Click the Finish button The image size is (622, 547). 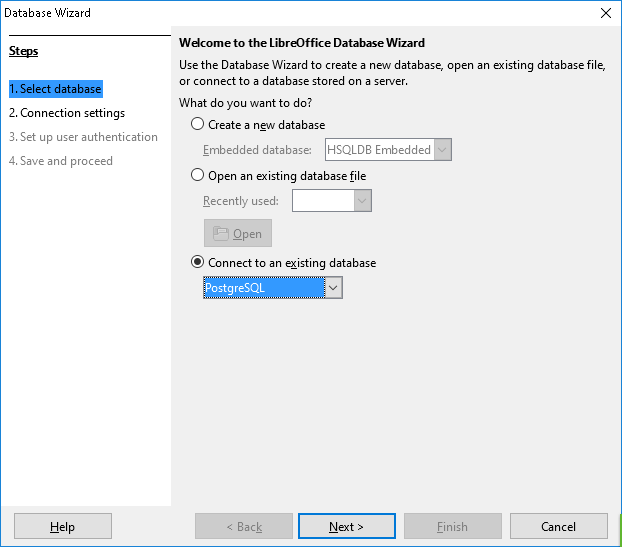(x=452, y=527)
